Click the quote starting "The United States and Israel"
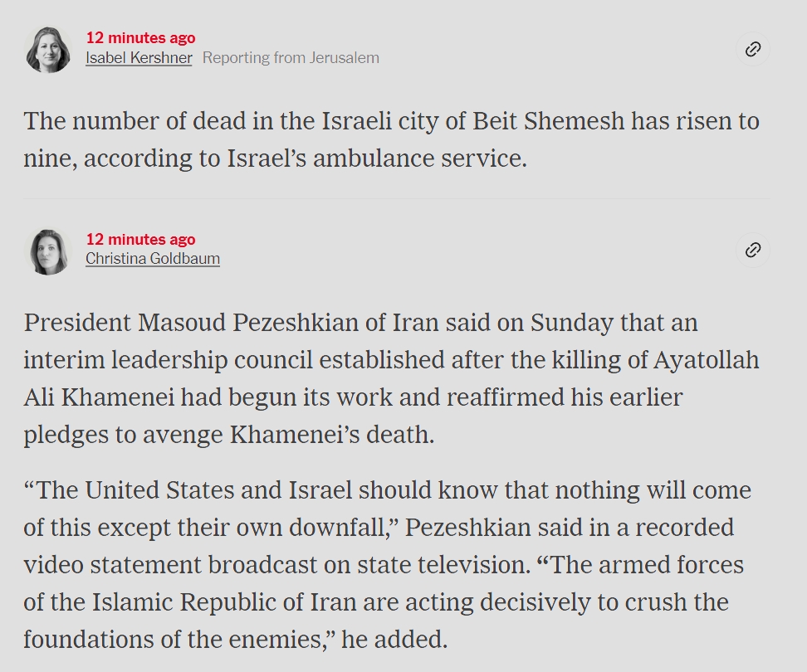Image resolution: width=807 pixels, height=672 pixels. [387, 564]
